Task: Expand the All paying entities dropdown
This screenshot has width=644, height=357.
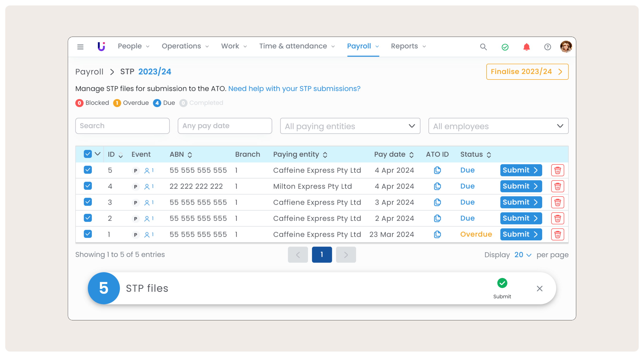Action: [x=350, y=126]
